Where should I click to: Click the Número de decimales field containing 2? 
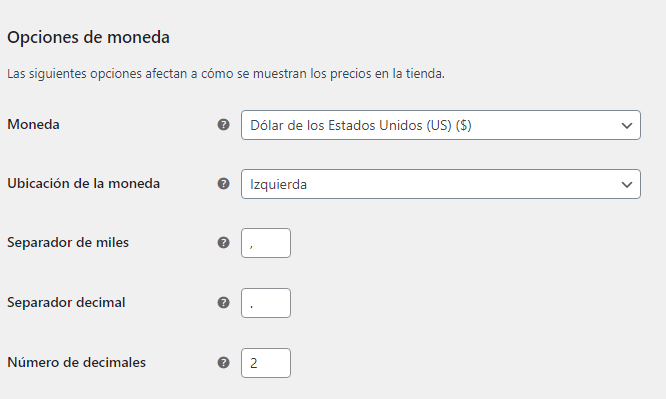266,363
